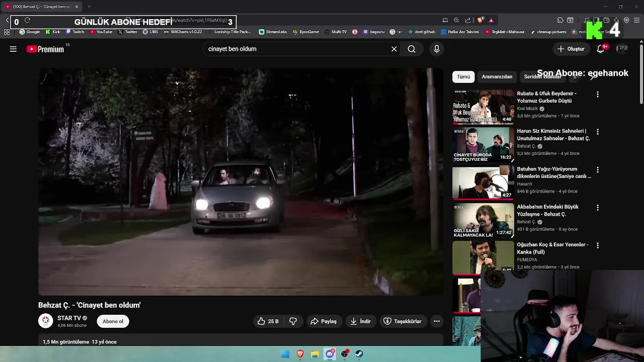Viewport: 644px width, 362px height.
Task: Open 'Yolumuz Gurbete Düştü' title link
Action: point(546,97)
